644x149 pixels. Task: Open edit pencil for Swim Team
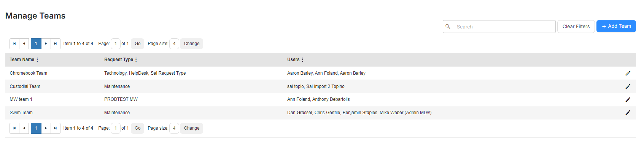tap(628, 113)
